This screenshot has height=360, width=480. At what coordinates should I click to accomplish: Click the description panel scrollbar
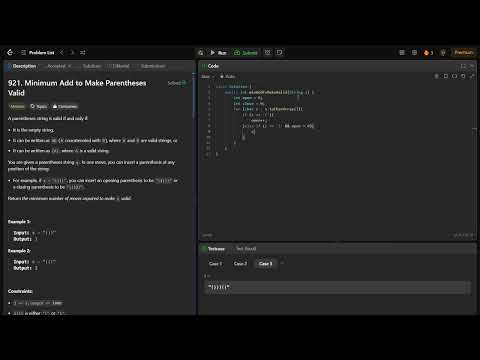[194, 95]
